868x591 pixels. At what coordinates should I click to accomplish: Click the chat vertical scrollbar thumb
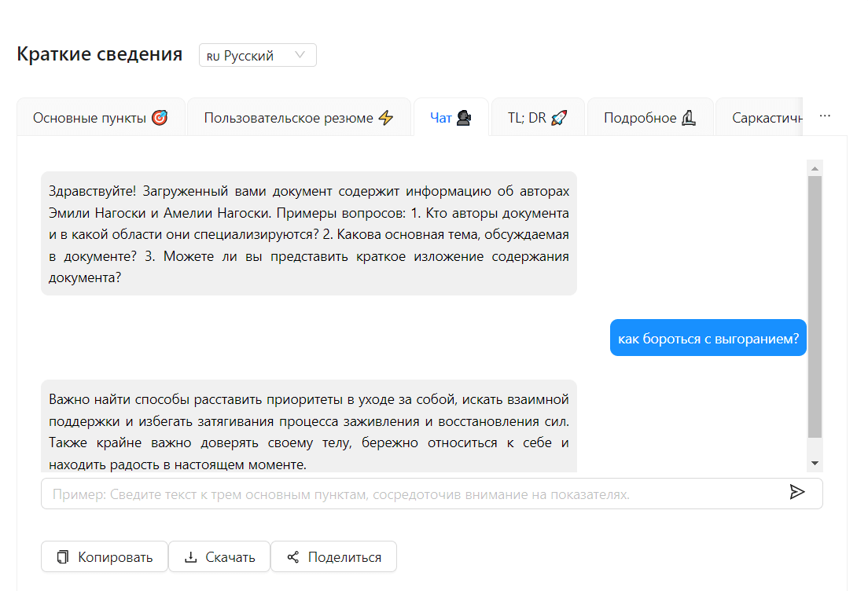pyautogui.click(x=815, y=307)
